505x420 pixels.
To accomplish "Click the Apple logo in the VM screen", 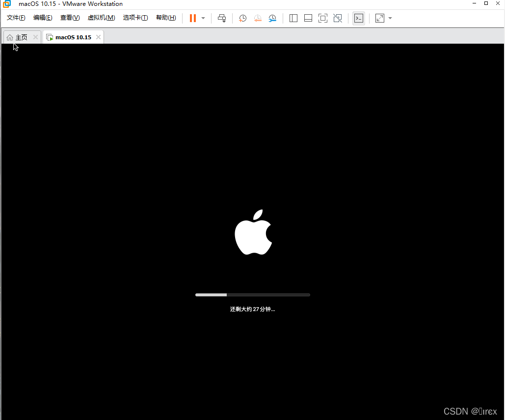I will point(253,232).
